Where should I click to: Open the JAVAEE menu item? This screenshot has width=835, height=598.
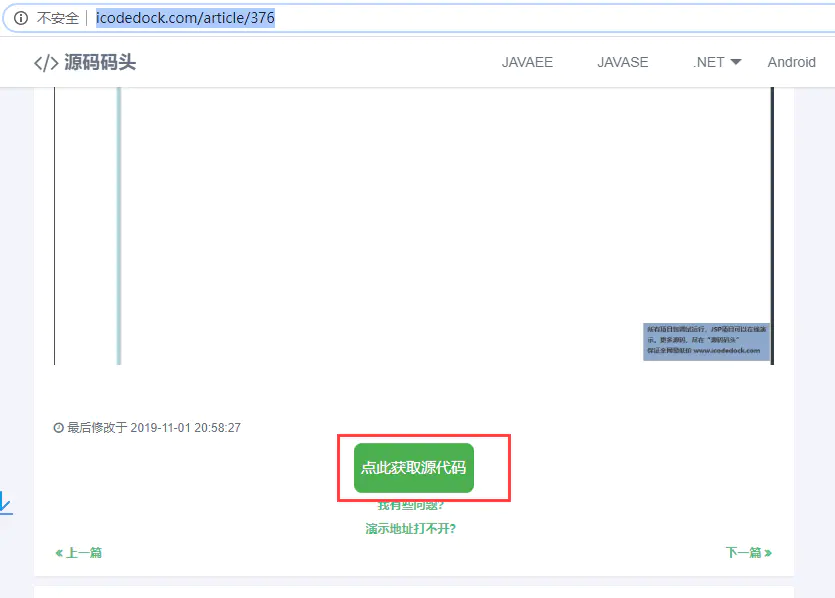click(x=527, y=62)
